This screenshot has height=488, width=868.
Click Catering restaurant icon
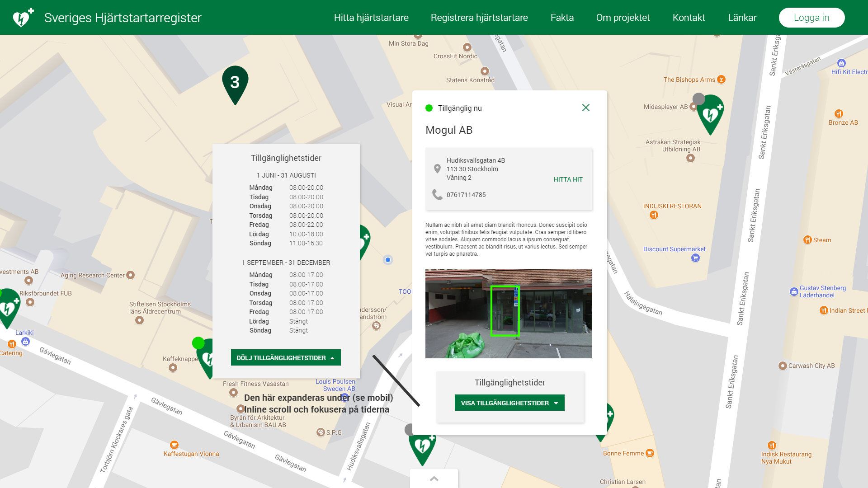(12, 344)
